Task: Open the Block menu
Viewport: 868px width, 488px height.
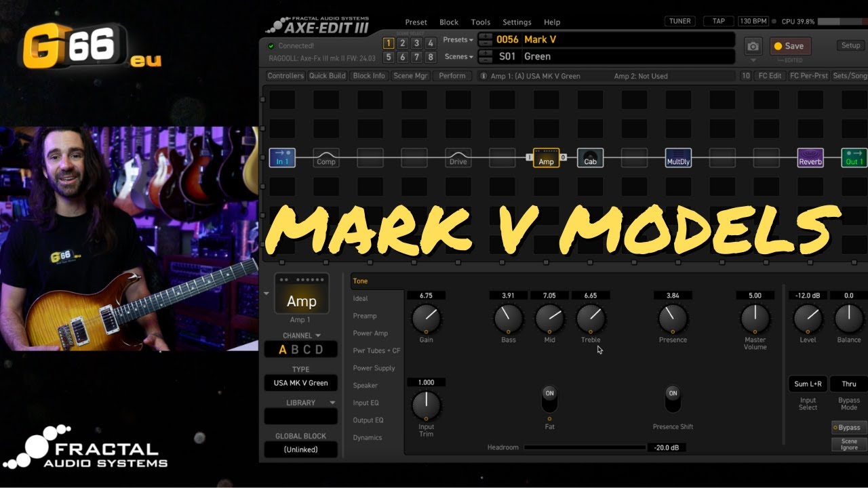Action: click(449, 22)
